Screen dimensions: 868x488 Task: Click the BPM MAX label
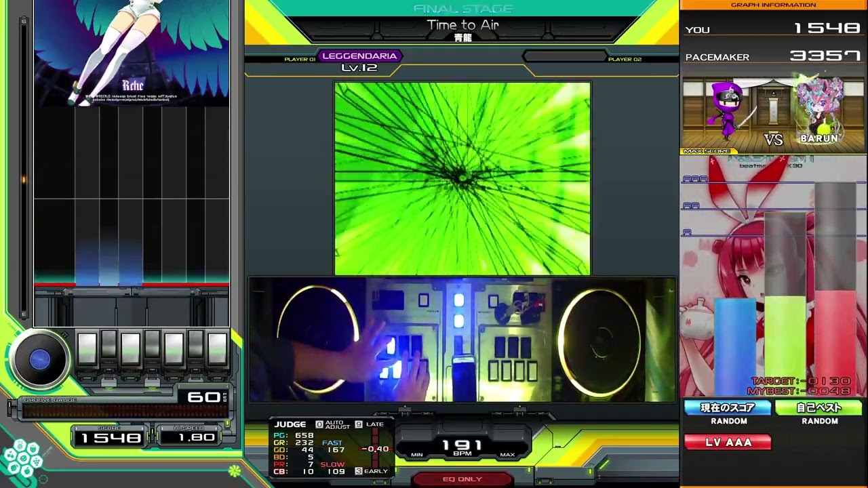(507, 455)
